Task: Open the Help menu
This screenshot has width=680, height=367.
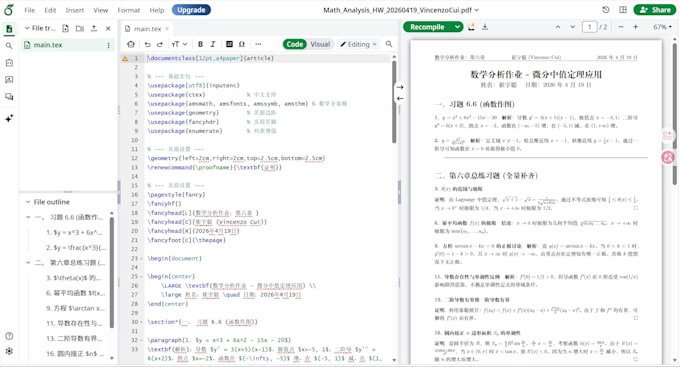Action: tap(157, 10)
